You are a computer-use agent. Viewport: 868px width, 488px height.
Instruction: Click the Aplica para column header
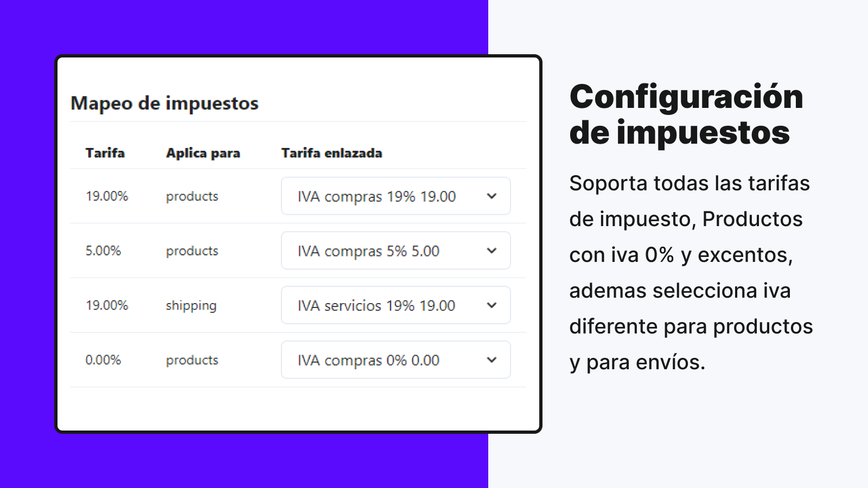click(203, 153)
